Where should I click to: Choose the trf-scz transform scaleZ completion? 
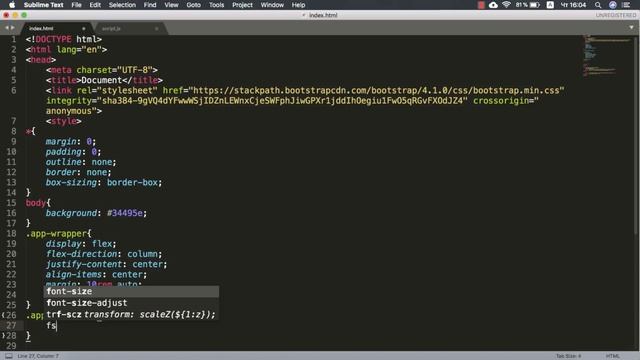coord(131,314)
